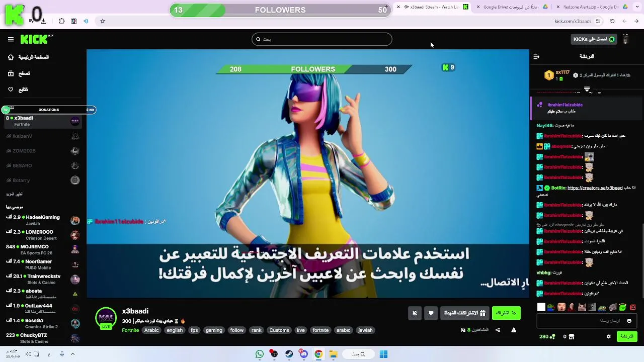Open the emoji picker in chat input
The width and height of the screenshot is (644, 362).
point(629,321)
